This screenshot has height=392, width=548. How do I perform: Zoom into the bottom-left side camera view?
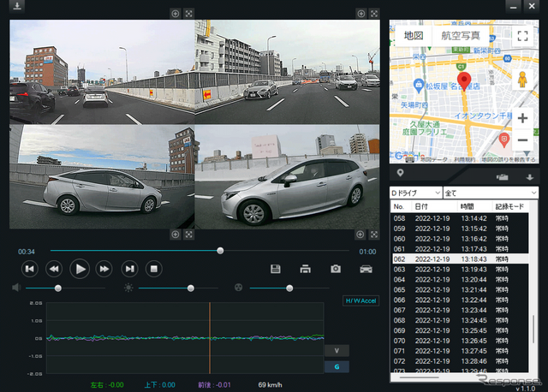coord(176,235)
